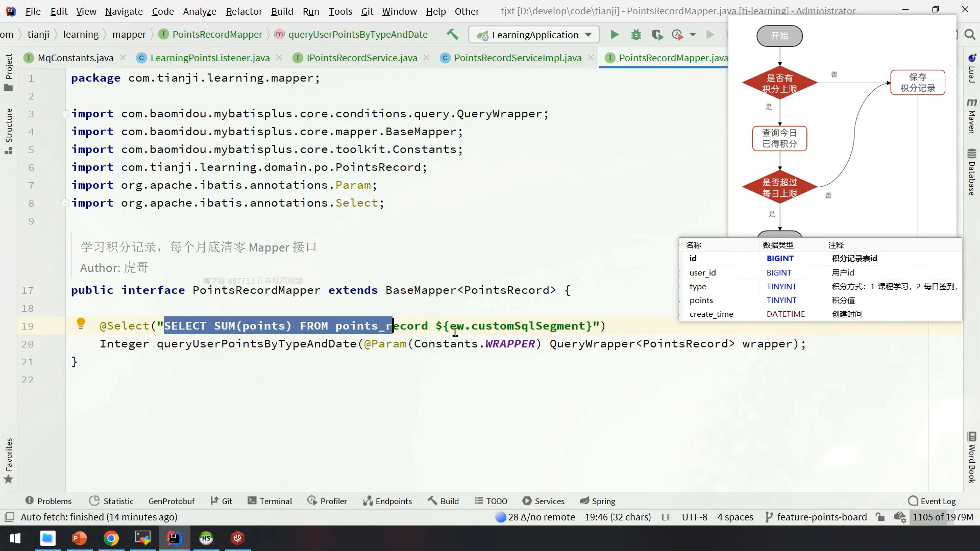Click the Build project hammer icon
This screenshot has width=980, height=551.
coord(452,34)
